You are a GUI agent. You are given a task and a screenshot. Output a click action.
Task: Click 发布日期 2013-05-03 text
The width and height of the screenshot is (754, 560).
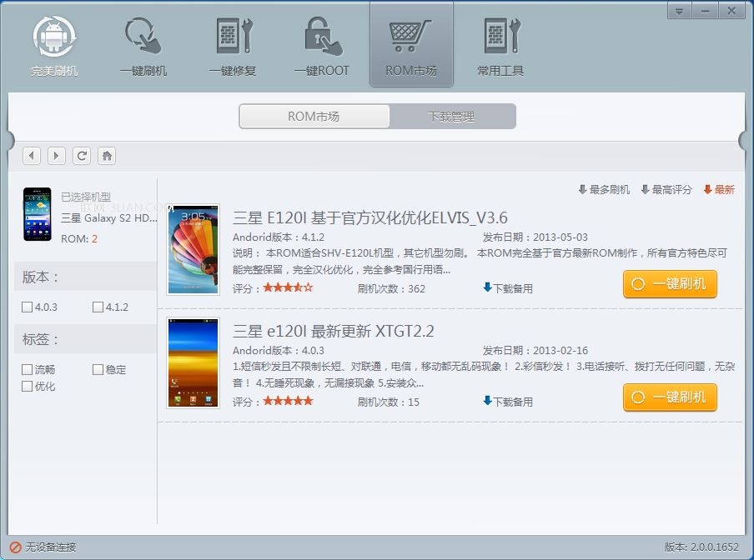pos(535,237)
